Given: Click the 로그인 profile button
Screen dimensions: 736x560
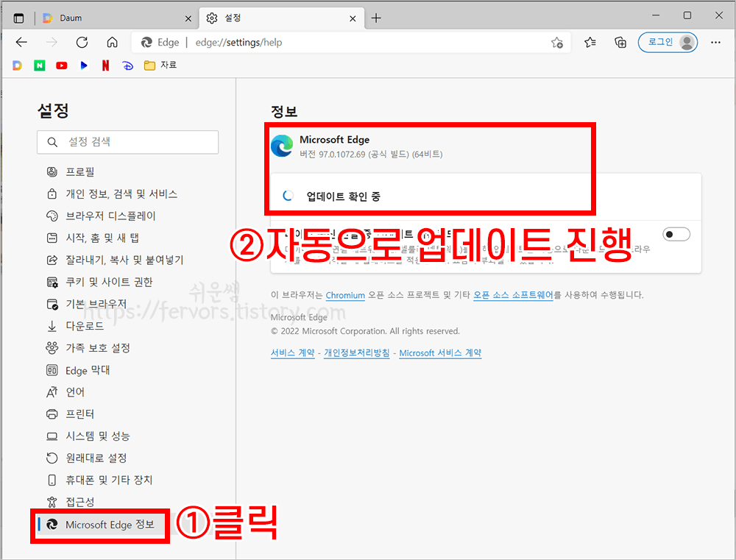Looking at the screenshot, I should click(x=668, y=42).
